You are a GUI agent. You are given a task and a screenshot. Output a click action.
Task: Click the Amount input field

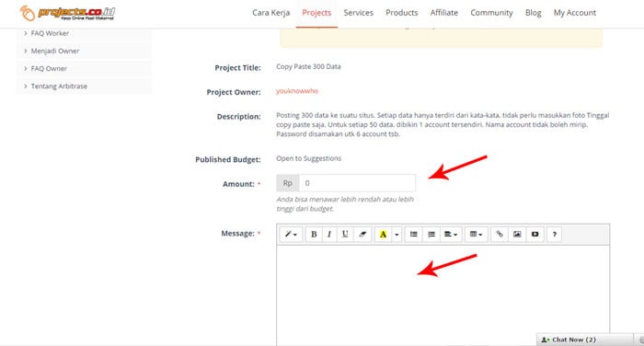(357, 183)
